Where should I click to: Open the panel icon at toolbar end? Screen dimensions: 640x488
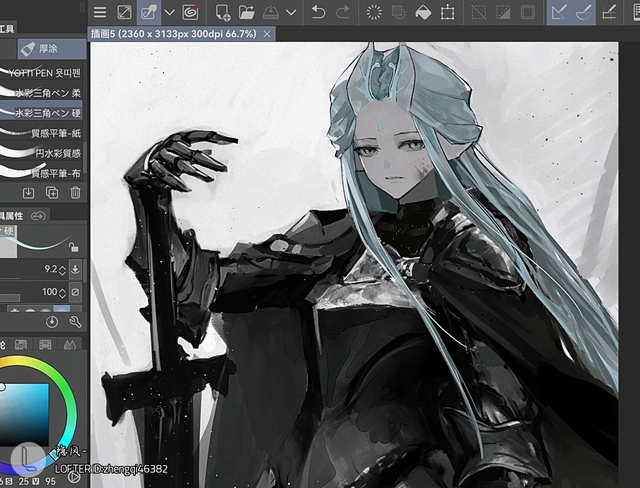[x=636, y=13]
